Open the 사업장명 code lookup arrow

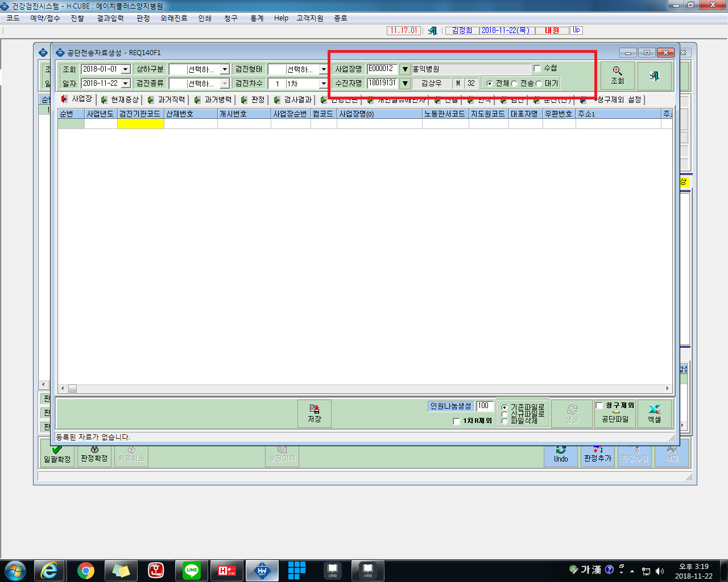pos(405,69)
